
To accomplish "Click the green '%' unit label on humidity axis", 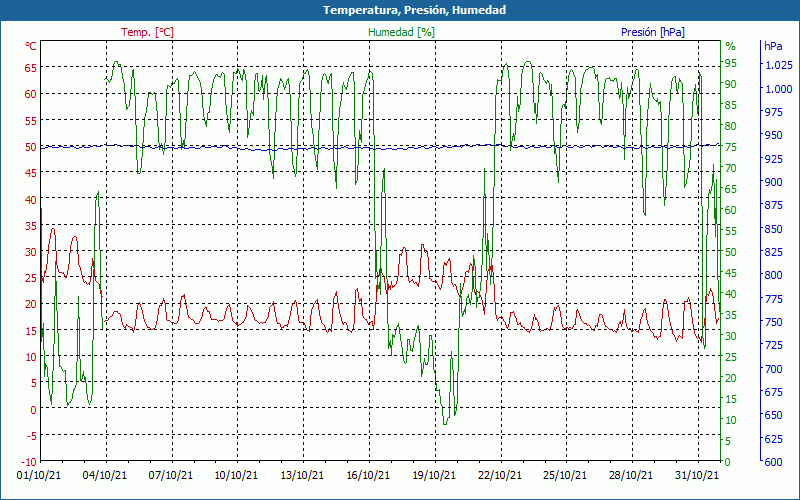I will click(731, 46).
